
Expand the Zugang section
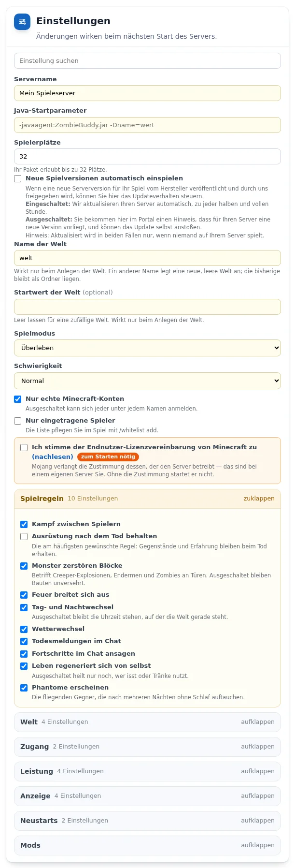pyautogui.click(x=147, y=747)
